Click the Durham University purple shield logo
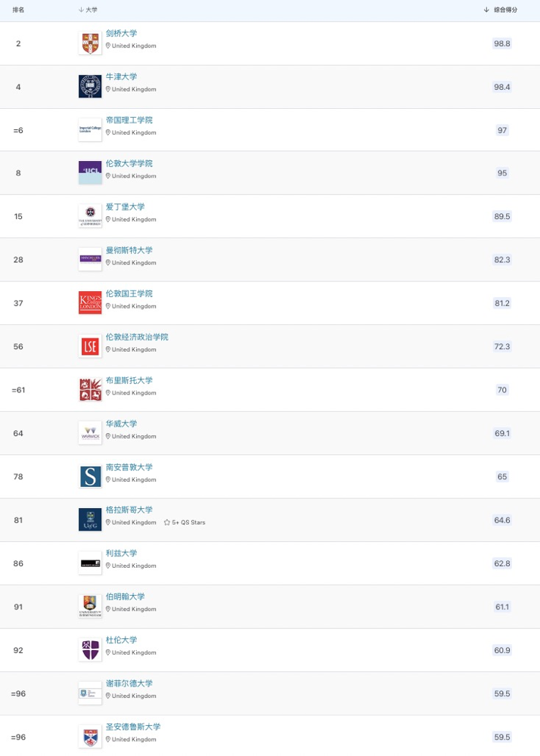Image resolution: width=540 pixels, height=756 pixels. tap(90, 649)
